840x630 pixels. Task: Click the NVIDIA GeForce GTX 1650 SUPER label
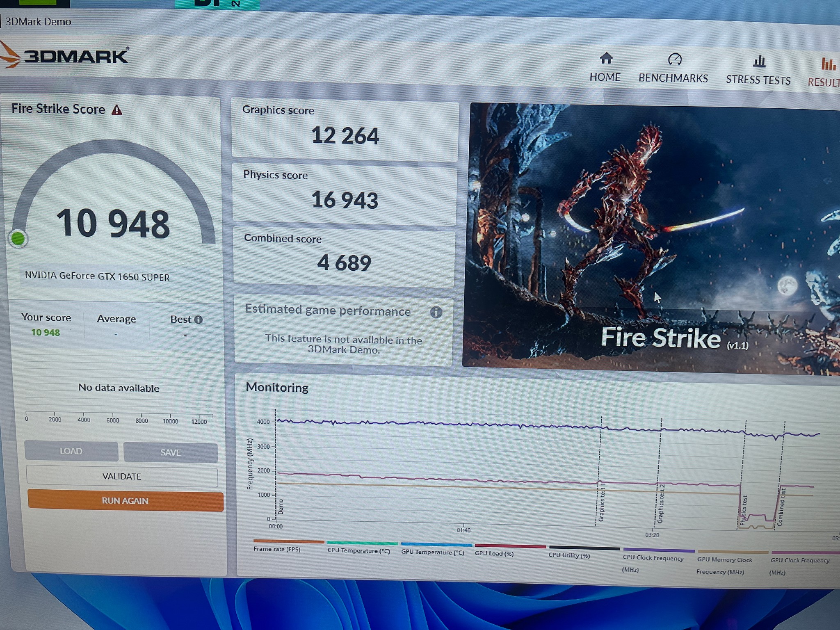coord(97,276)
